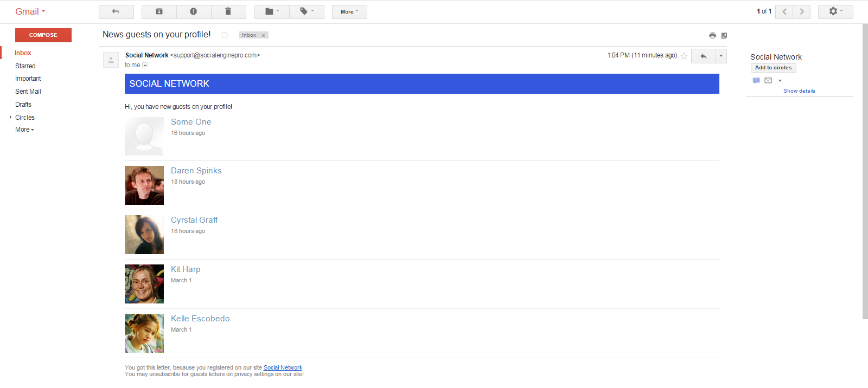Delete the email with the trash icon
The width and height of the screenshot is (868, 388).
point(228,11)
